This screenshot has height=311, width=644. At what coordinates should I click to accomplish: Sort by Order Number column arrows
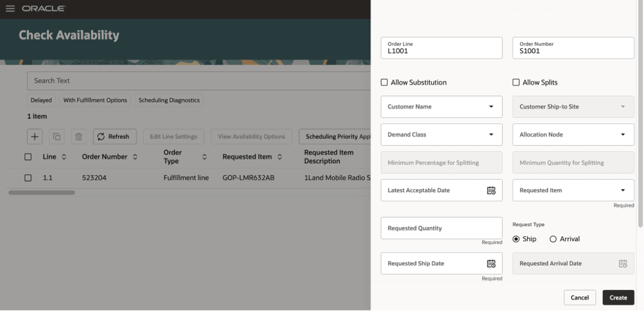click(x=135, y=156)
